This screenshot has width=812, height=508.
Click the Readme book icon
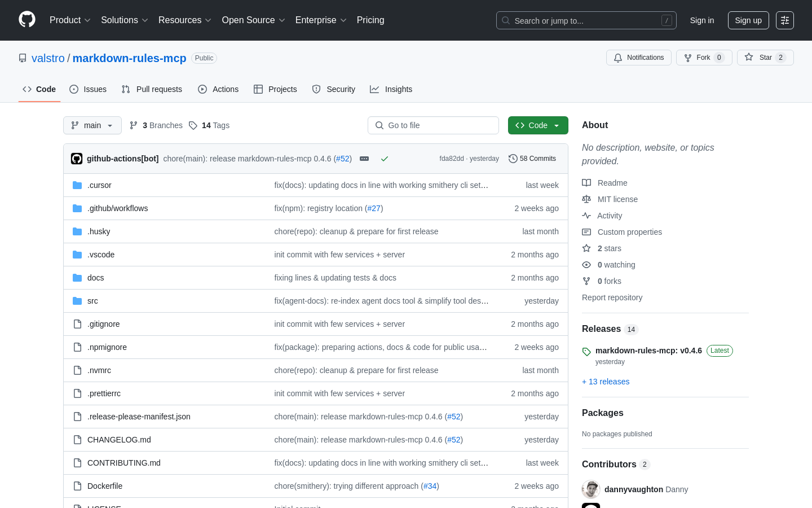coord(586,183)
